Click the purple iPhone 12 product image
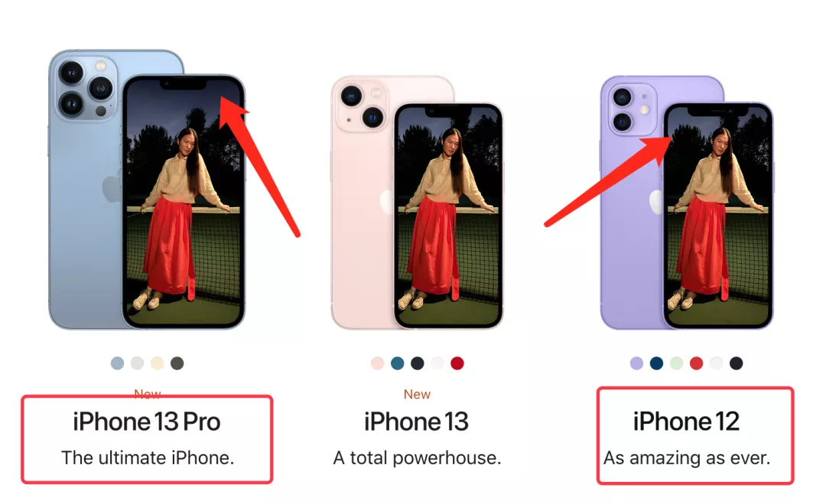The height and width of the screenshot is (504, 826). coord(687,203)
